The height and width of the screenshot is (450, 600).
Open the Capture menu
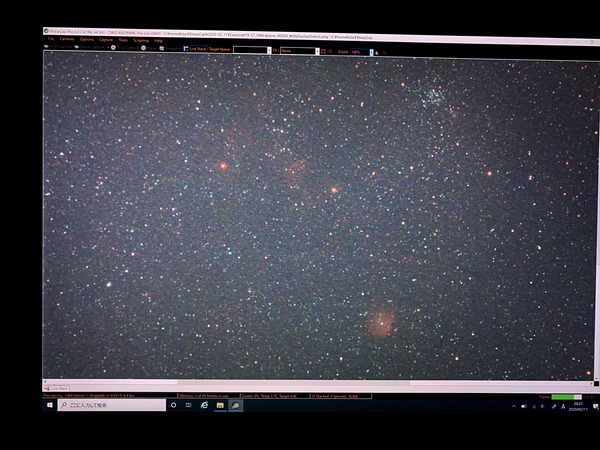(106, 40)
